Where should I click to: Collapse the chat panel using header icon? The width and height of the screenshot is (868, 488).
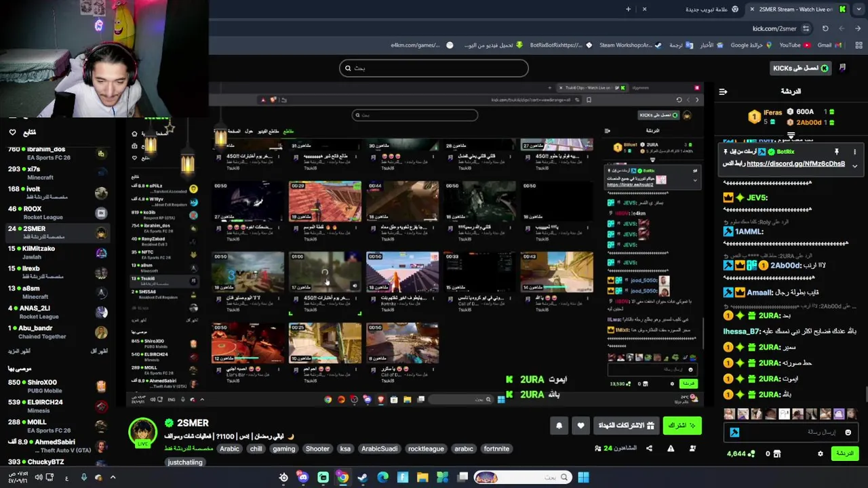(x=724, y=91)
